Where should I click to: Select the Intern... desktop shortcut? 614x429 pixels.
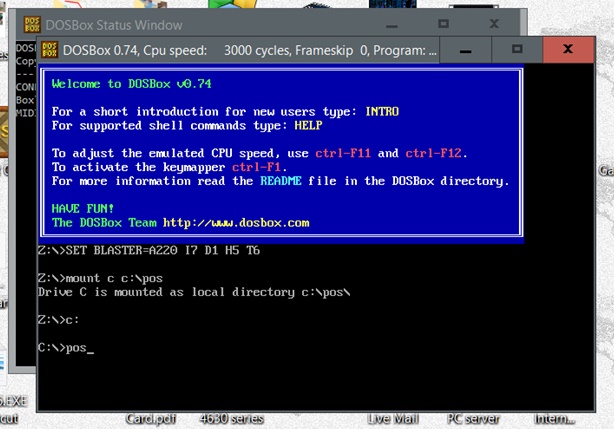(554, 418)
